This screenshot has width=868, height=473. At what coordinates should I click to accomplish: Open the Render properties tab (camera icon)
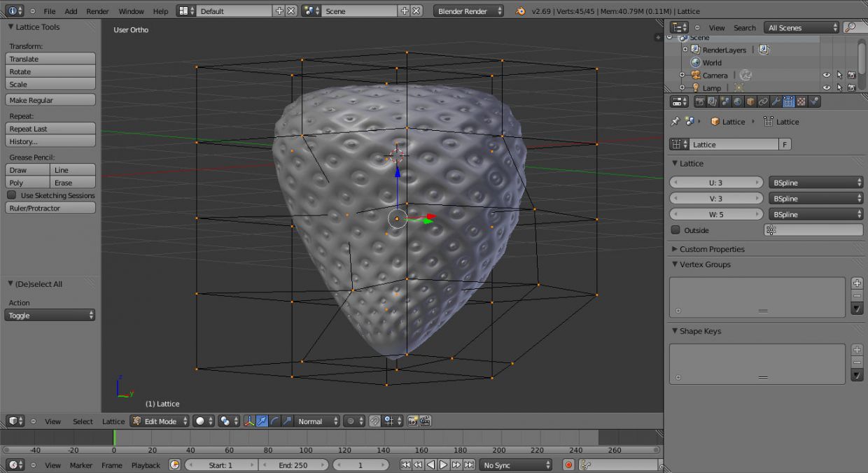point(699,101)
